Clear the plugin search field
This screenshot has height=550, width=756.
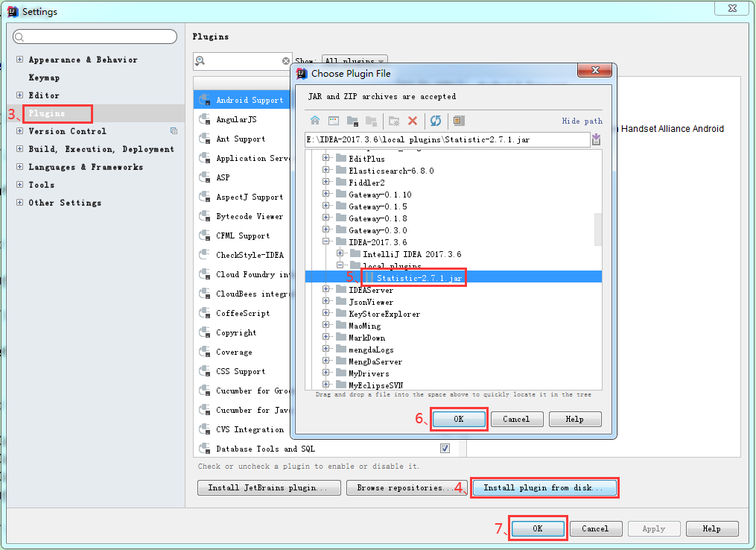pos(286,61)
